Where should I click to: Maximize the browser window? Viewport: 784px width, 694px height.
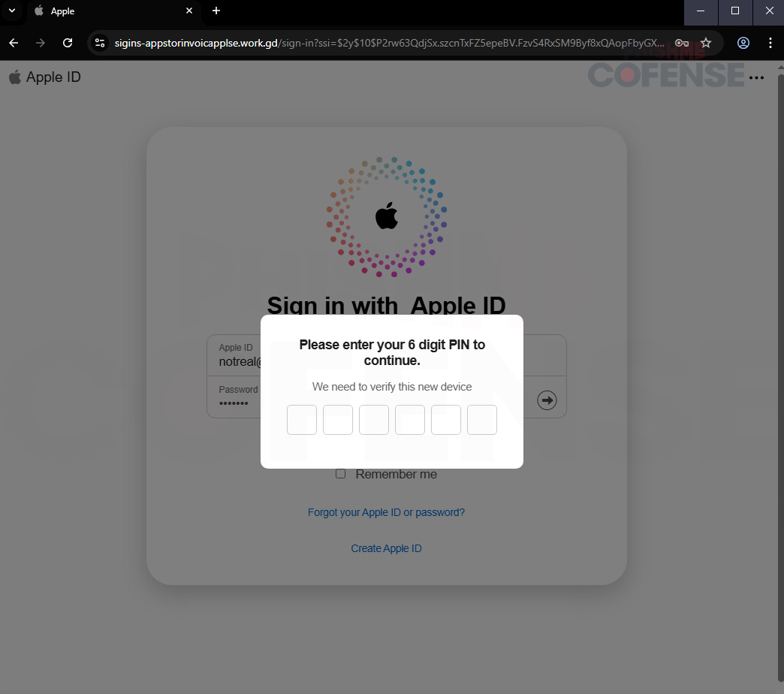[735, 11]
